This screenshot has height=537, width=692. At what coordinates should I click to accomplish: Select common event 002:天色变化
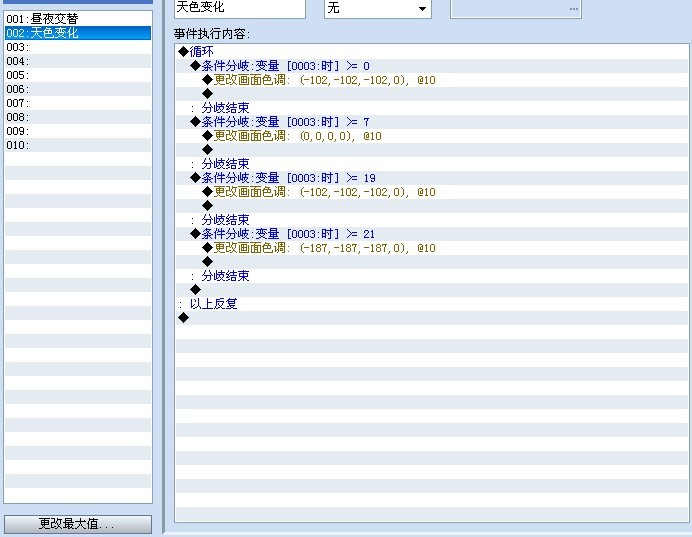[x=78, y=33]
